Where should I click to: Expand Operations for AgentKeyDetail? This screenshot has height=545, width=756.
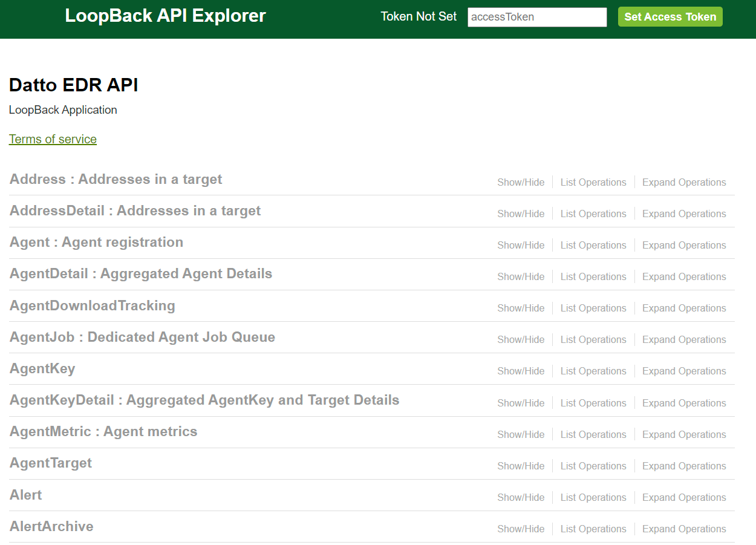(x=683, y=403)
